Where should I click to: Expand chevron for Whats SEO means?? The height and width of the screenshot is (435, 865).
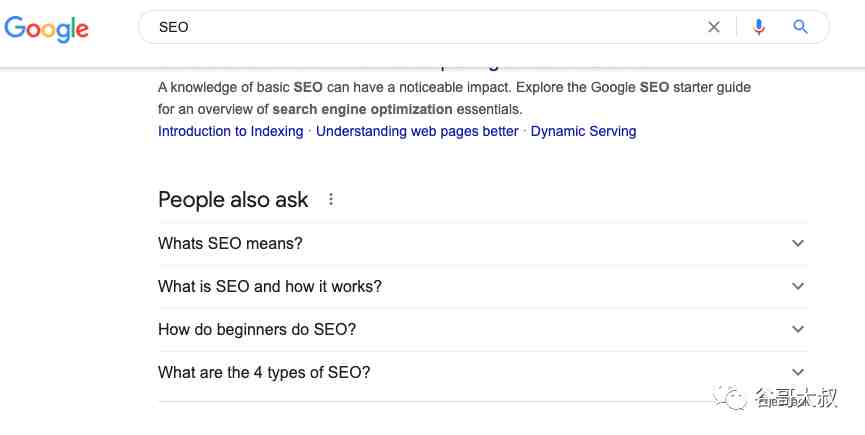tap(798, 243)
